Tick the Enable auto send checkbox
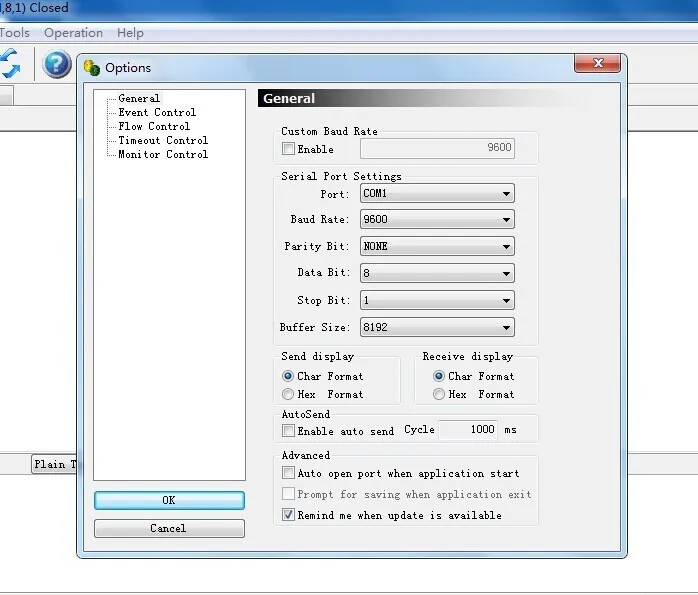Screen dimensions: 698x595 click(288, 430)
